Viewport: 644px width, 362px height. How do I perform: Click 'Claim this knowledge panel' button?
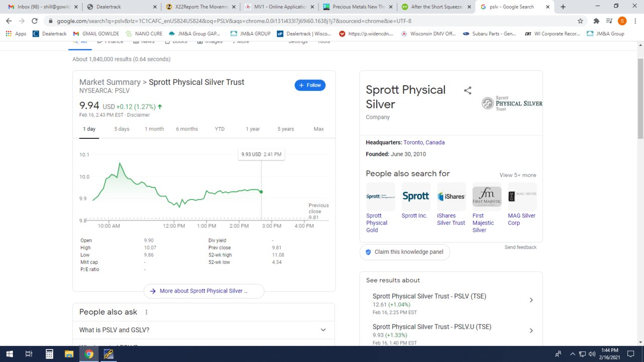pos(405,252)
